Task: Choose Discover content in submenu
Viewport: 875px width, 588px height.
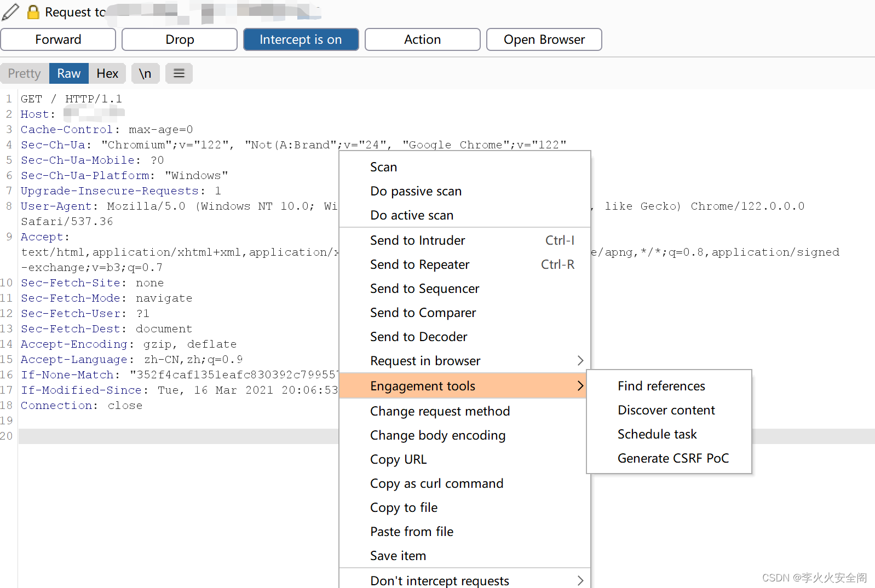Action: coord(669,410)
